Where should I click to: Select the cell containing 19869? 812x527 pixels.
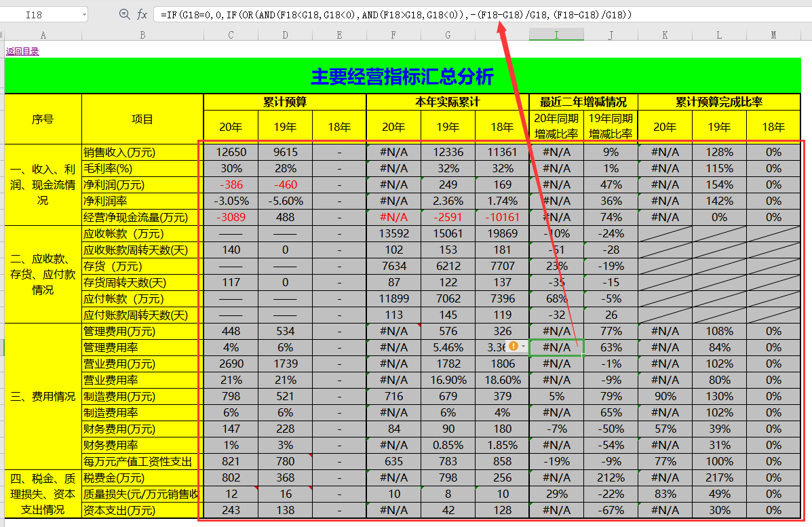[502, 233]
